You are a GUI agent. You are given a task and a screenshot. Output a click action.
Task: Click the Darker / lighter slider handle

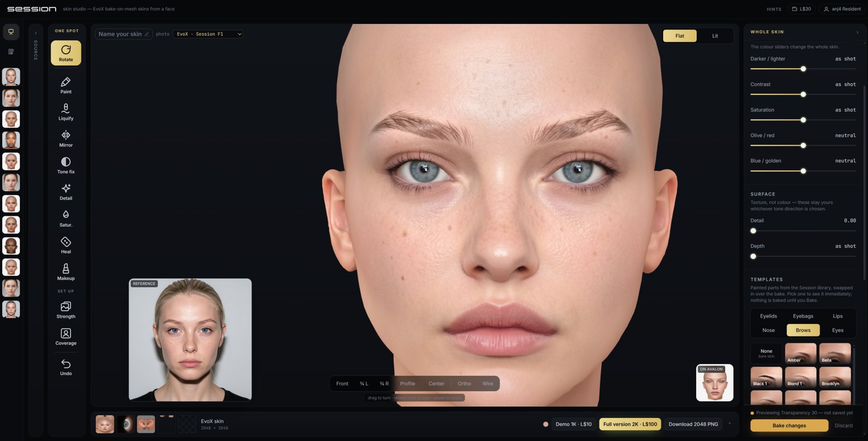pyautogui.click(x=803, y=69)
